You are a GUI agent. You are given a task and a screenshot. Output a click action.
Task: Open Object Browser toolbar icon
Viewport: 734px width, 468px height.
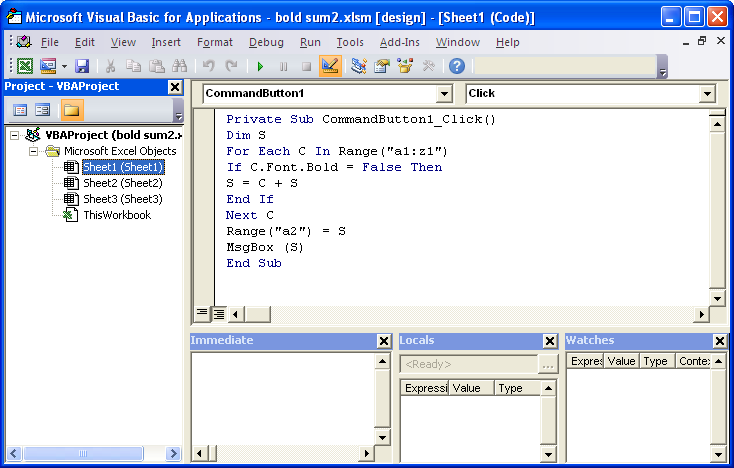click(x=405, y=66)
